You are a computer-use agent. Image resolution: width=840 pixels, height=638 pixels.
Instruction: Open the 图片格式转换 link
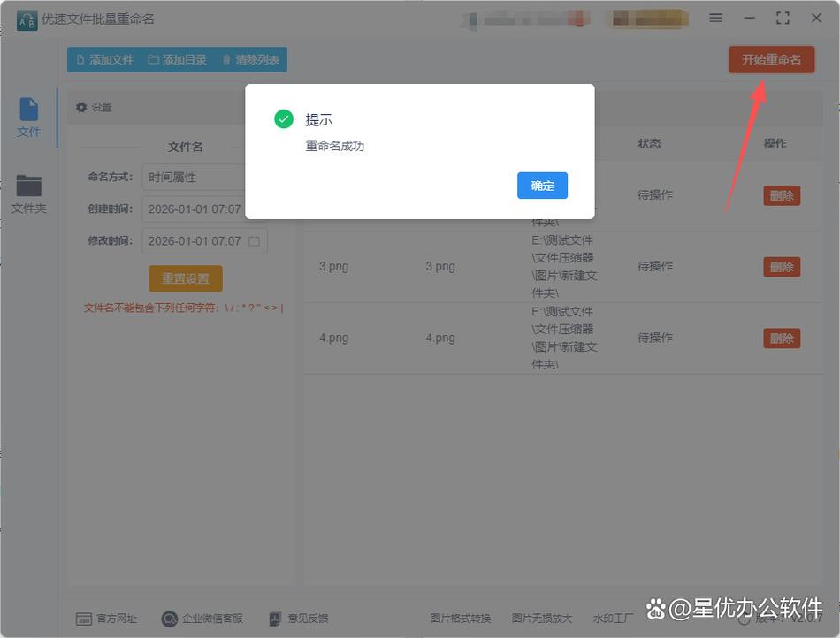click(460, 619)
